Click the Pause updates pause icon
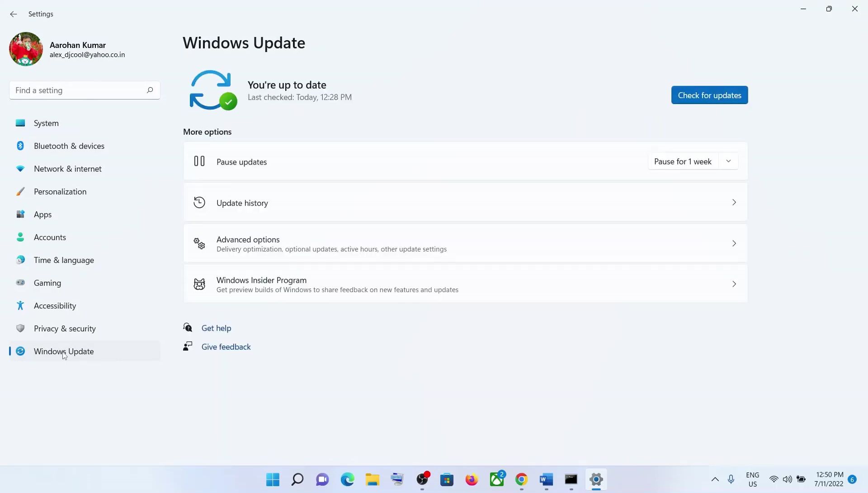 click(199, 161)
